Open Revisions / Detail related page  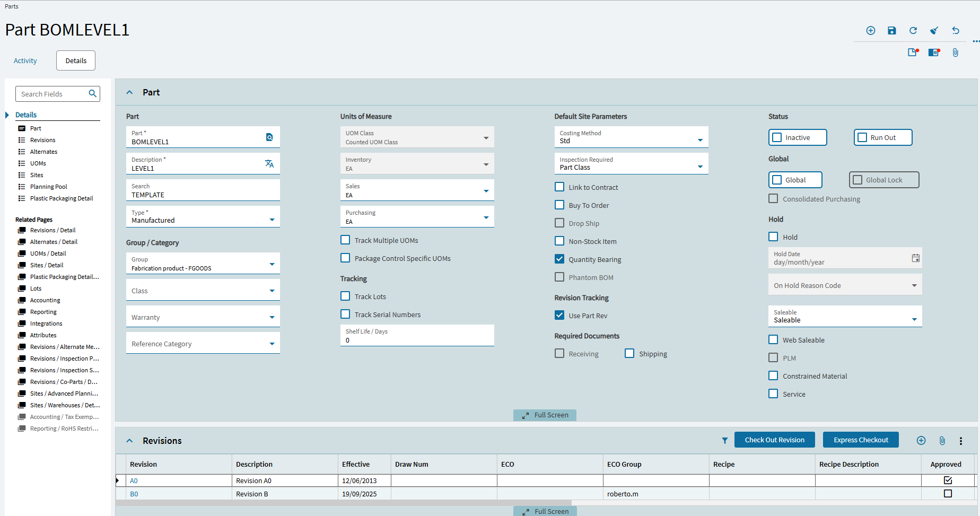[x=53, y=230]
